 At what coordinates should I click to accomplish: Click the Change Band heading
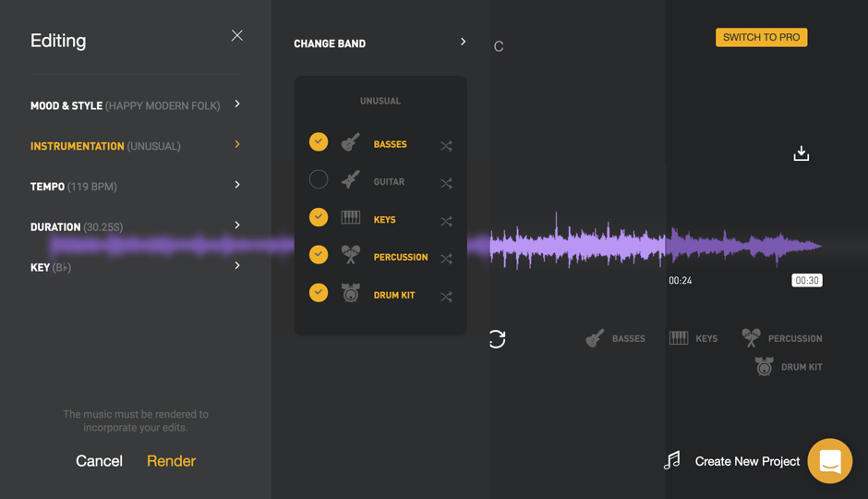coord(330,43)
